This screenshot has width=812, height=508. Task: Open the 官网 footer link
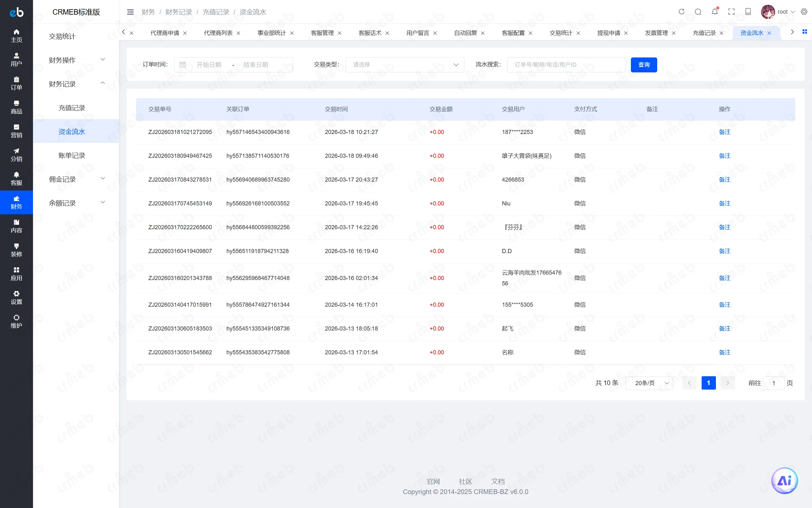(x=433, y=481)
